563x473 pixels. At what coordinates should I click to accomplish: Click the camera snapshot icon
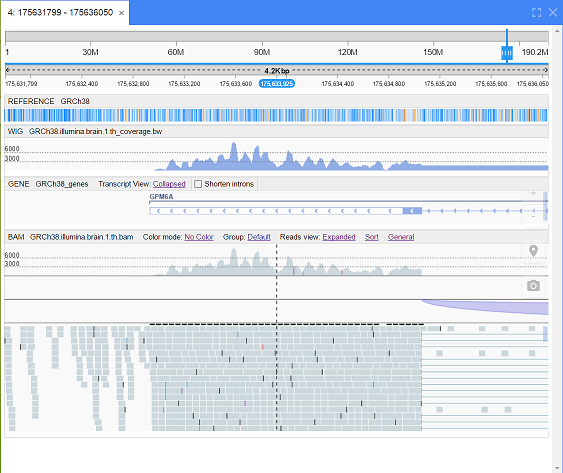[533, 286]
